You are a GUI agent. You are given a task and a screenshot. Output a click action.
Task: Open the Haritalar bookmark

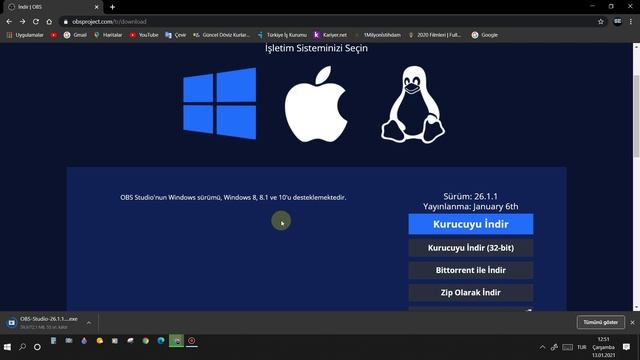(108, 35)
